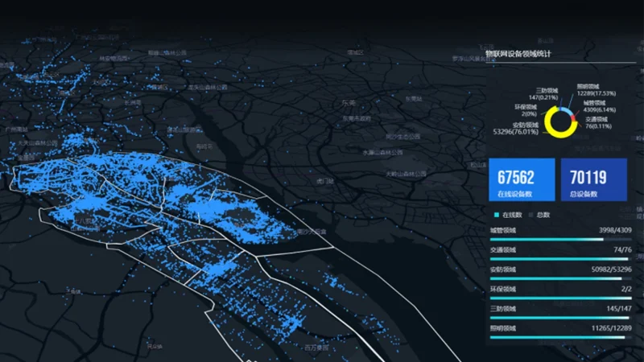644x362 pixels.
Task: Click the 74/76 value
Action: point(622,249)
